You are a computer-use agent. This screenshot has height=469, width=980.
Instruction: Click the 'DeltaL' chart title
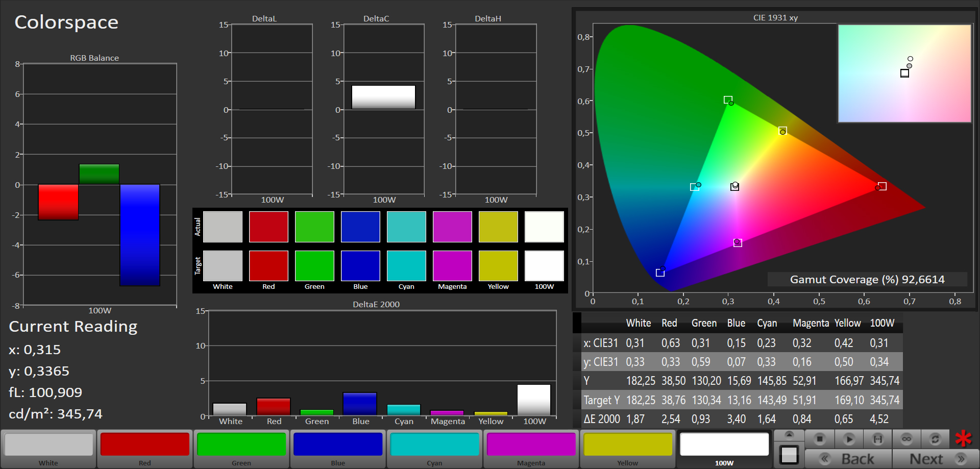264,18
